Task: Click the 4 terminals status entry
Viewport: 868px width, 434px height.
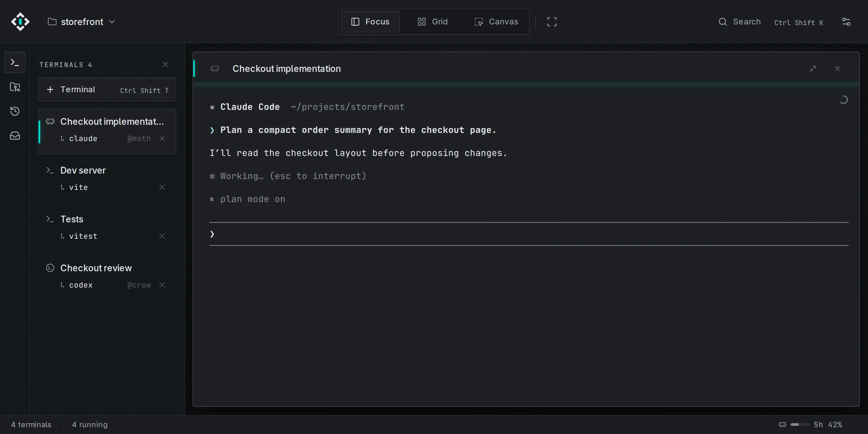Action: tap(31, 425)
